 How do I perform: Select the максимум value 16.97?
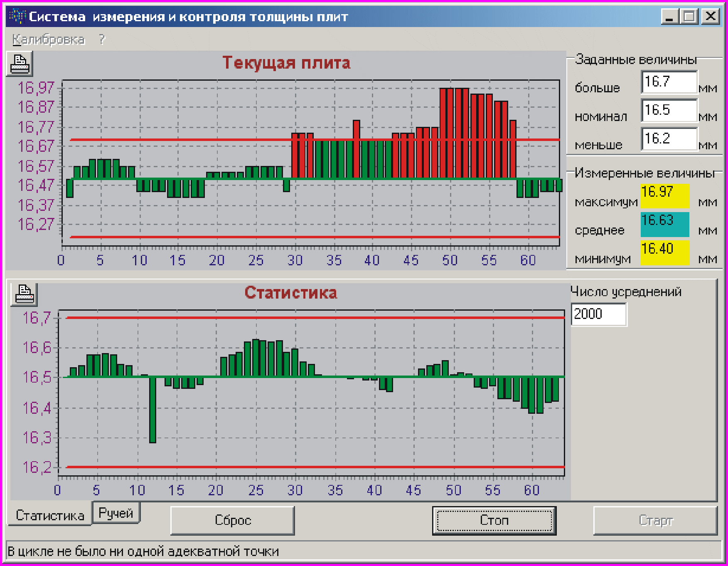click(x=665, y=196)
